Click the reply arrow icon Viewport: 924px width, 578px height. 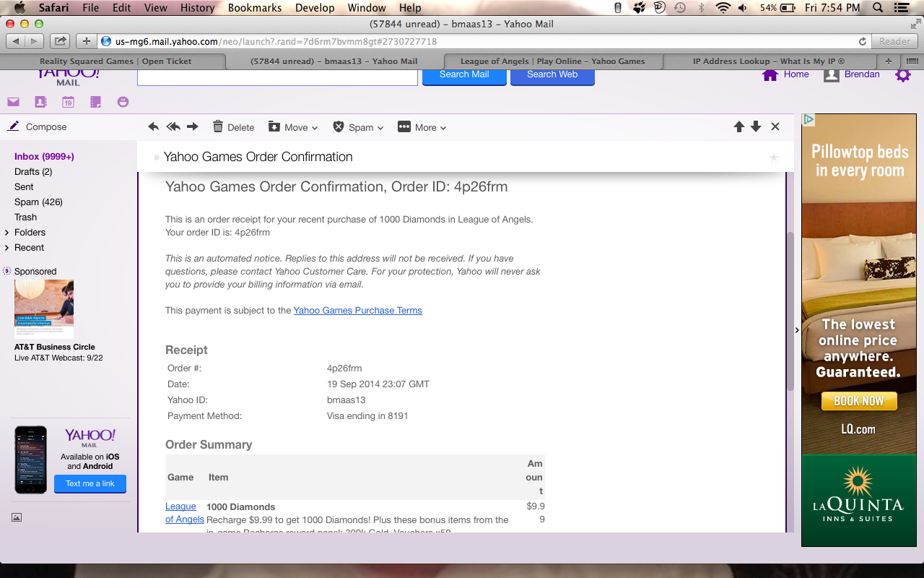153,127
